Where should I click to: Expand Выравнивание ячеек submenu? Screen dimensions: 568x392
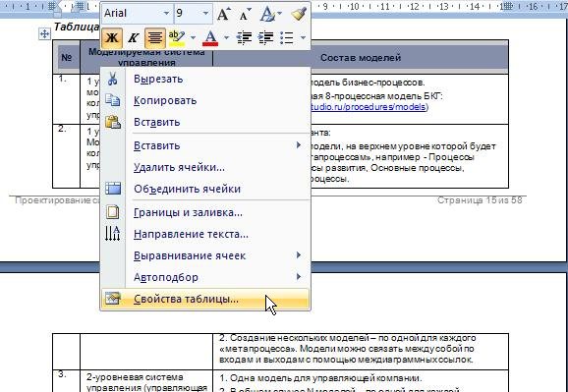pyautogui.click(x=205, y=255)
